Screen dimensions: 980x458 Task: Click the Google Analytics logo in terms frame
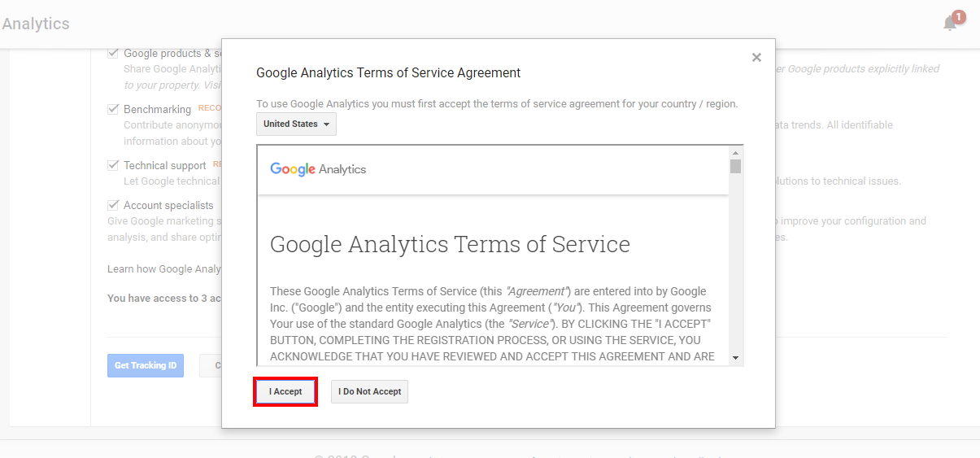tap(318, 169)
